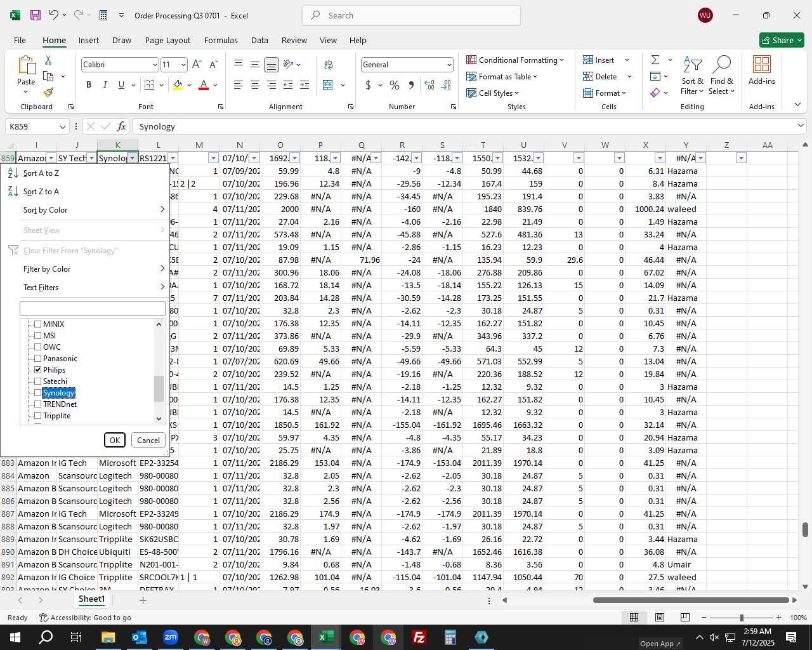This screenshot has width=812, height=650.
Task: Click the Increase Indent icon
Action: pos(304,85)
